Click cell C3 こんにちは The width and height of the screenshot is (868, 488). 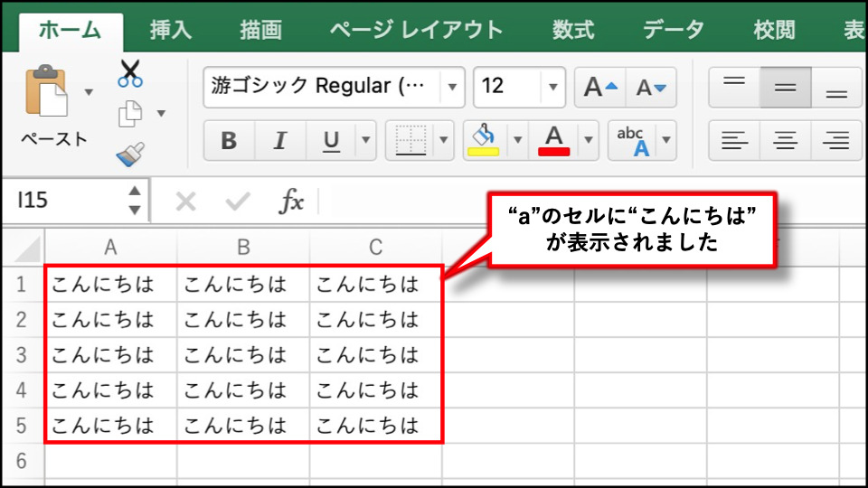click(x=376, y=355)
